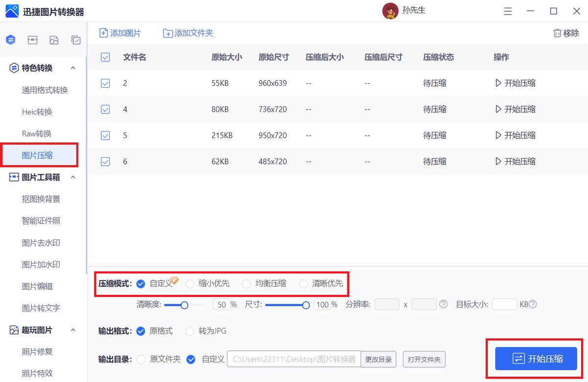Click the hamburger menu icon
588x382 pixels.
coord(508,11)
